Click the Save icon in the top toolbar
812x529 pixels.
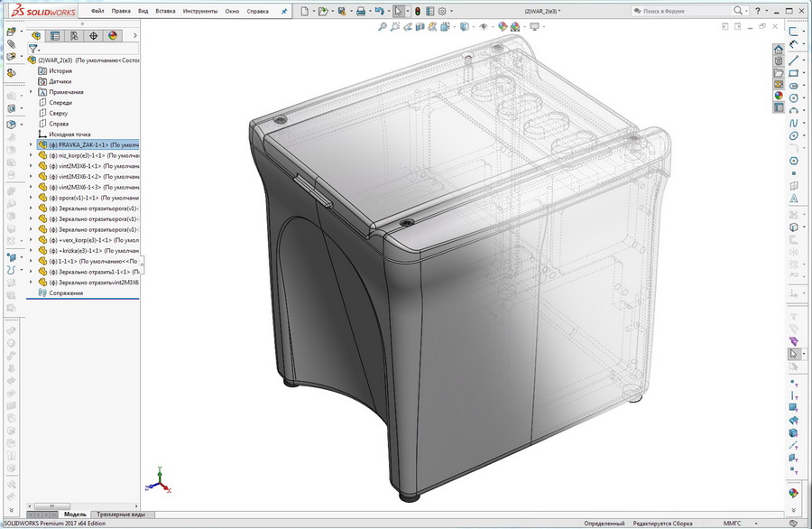(x=342, y=11)
